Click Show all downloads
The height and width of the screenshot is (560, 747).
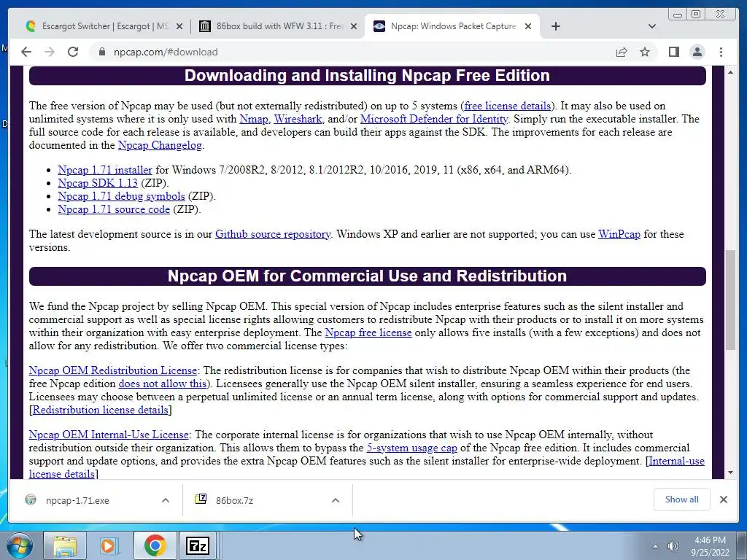(682, 499)
